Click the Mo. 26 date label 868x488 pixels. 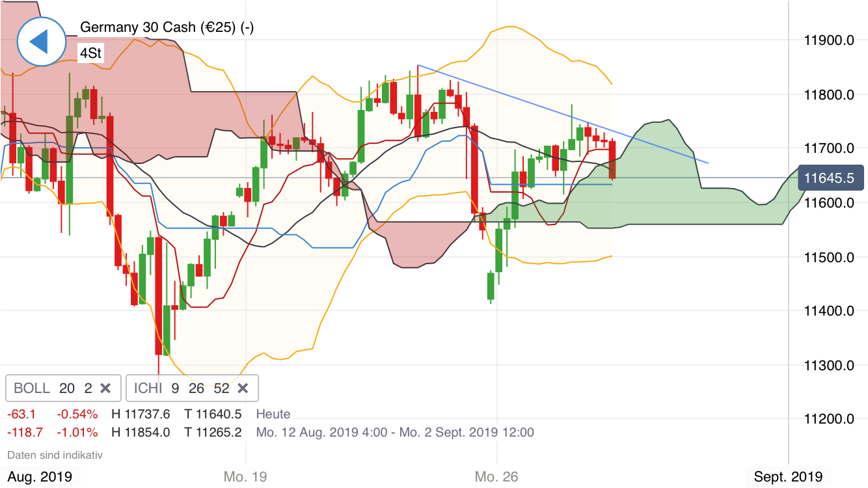(496, 476)
